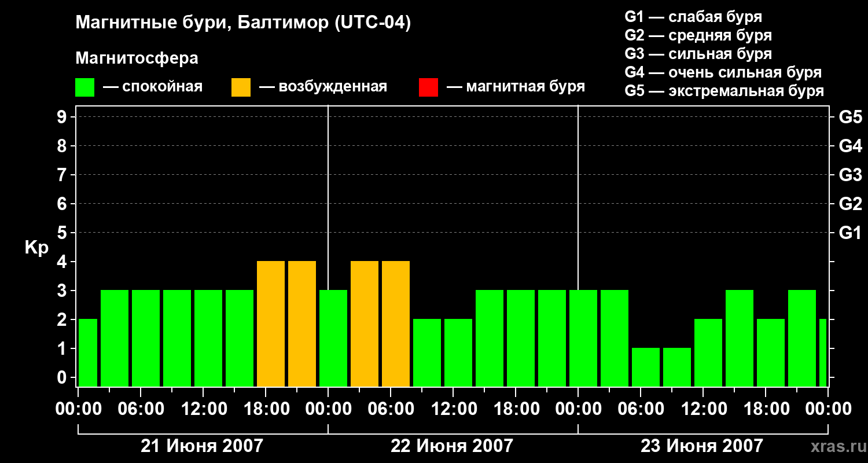Select the "23 Июня 2007" date label
The height and width of the screenshot is (463, 868).
point(702,446)
